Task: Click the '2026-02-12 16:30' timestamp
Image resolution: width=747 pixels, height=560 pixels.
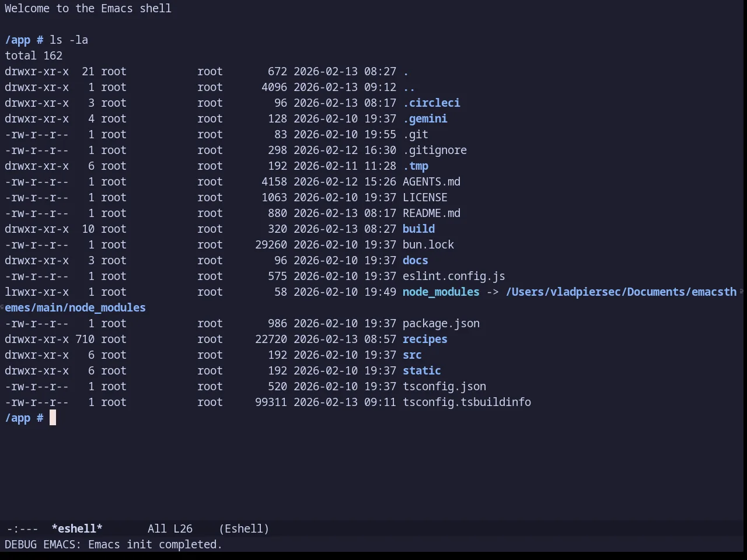Action: point(345,150)
